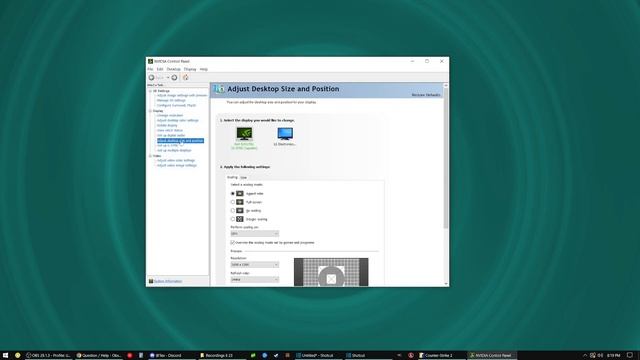640x360 pixels.
Task: Click the Integer scaling mode icon
Action: click(240, 219)
